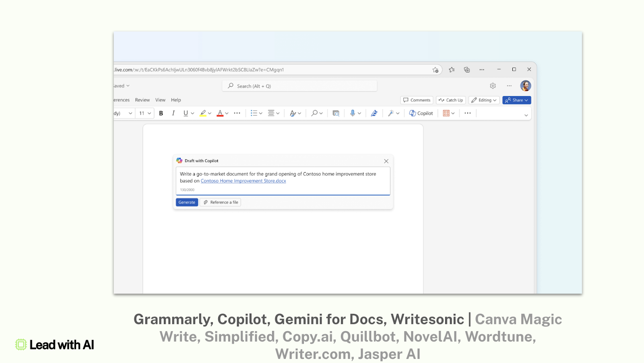Open the Review ribbon tab
The image size is (644, 363).
tap(142, 100)
